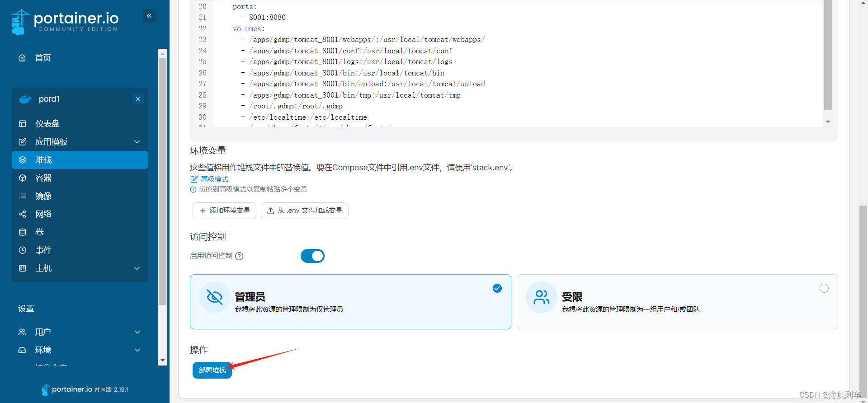Click the clock icon beside 事件
This screenshot has width=868, height=403.
pyautogui.click(x=23, y=250)
